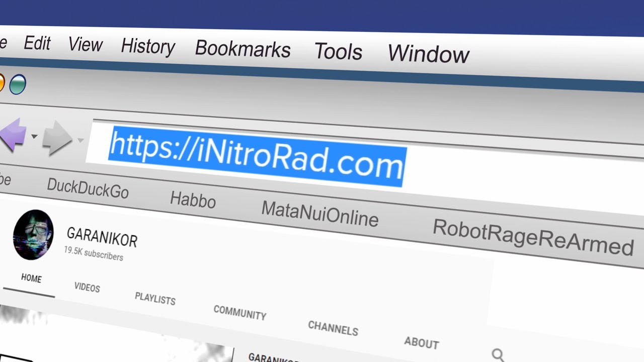The width and height of the screenshot is (644, 362).
Task: Open the View menu
Action: [x=85, y=45]
